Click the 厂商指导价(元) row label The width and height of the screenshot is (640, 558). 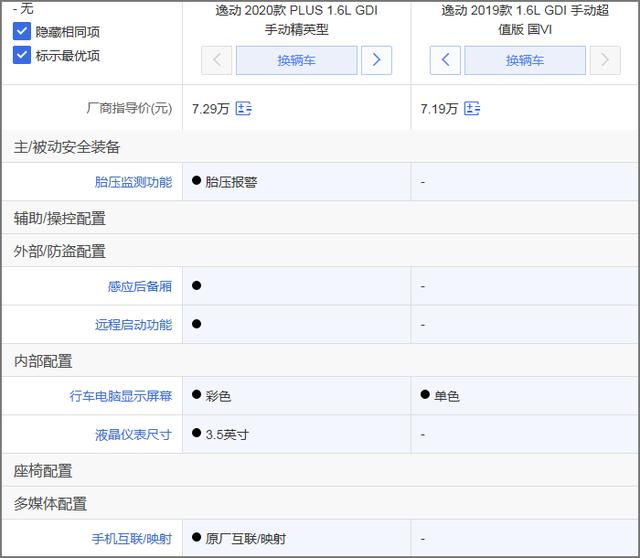[x=129, y=108]
